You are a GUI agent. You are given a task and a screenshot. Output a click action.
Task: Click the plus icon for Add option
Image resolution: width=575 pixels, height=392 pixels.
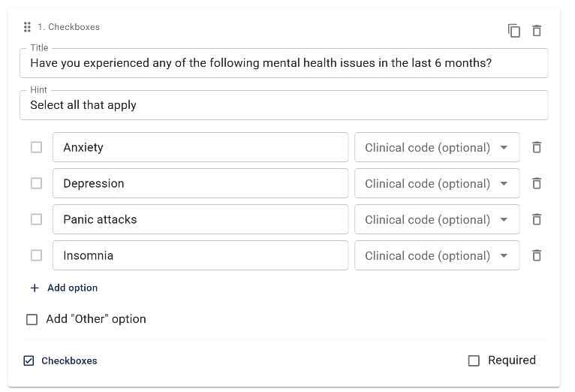(35, 288)
